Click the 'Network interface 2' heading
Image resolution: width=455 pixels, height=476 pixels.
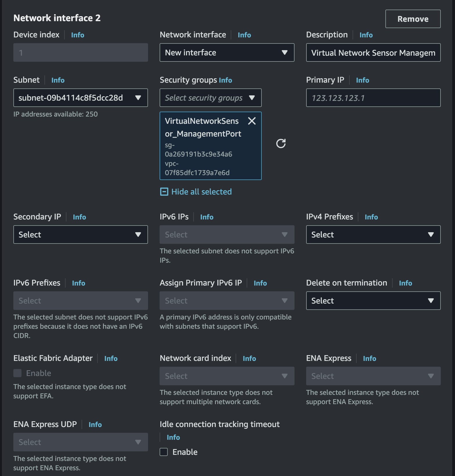(57, 18)
